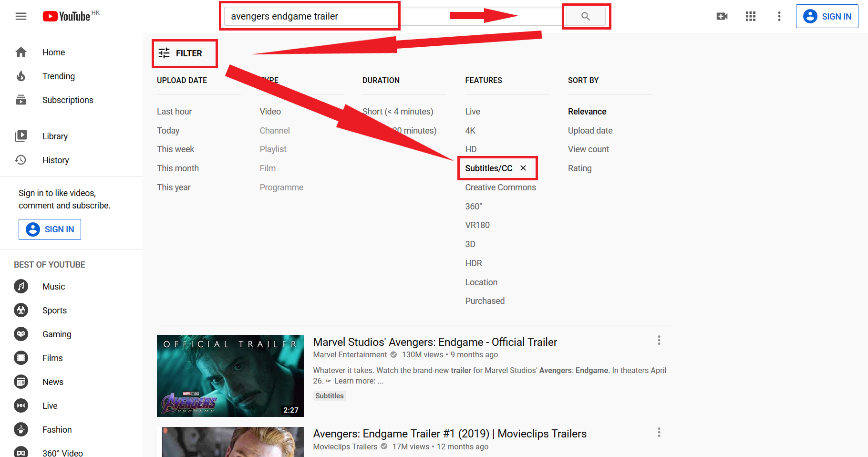
Task: Open the create video camera icon
Action: pyautogui.click(x=722, y=16)
